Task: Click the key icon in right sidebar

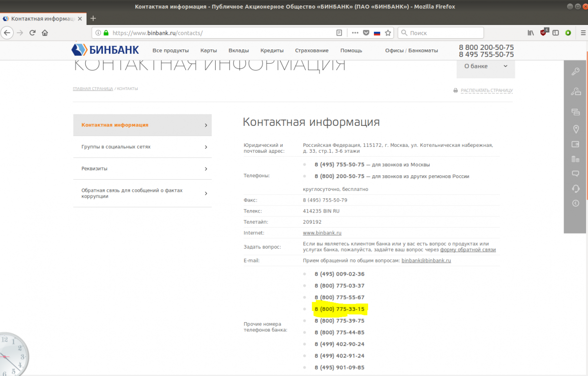Action: point(576,72)
